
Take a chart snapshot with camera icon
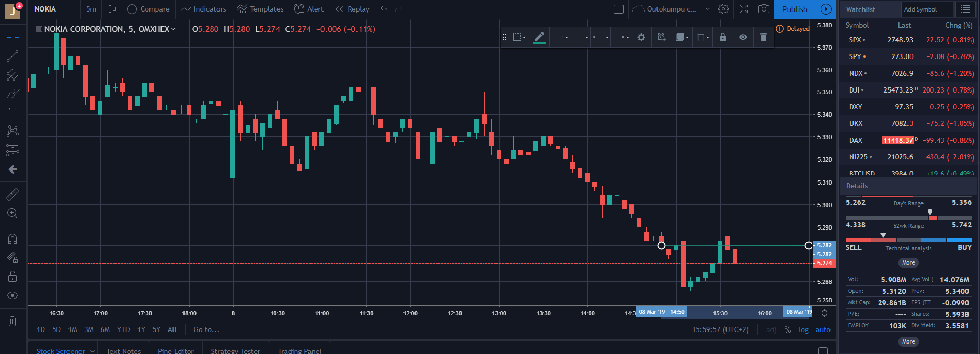764,9
